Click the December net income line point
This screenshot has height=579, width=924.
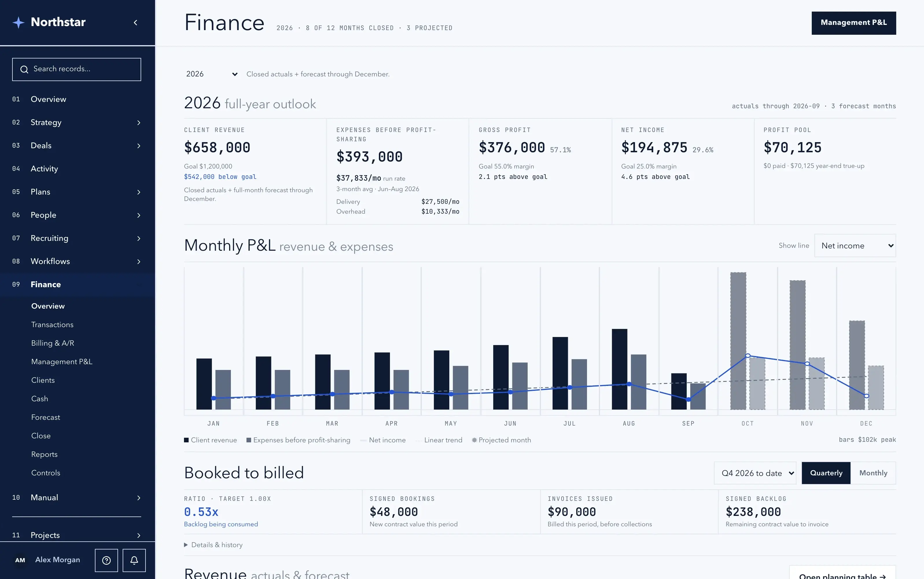click(867, 396)
